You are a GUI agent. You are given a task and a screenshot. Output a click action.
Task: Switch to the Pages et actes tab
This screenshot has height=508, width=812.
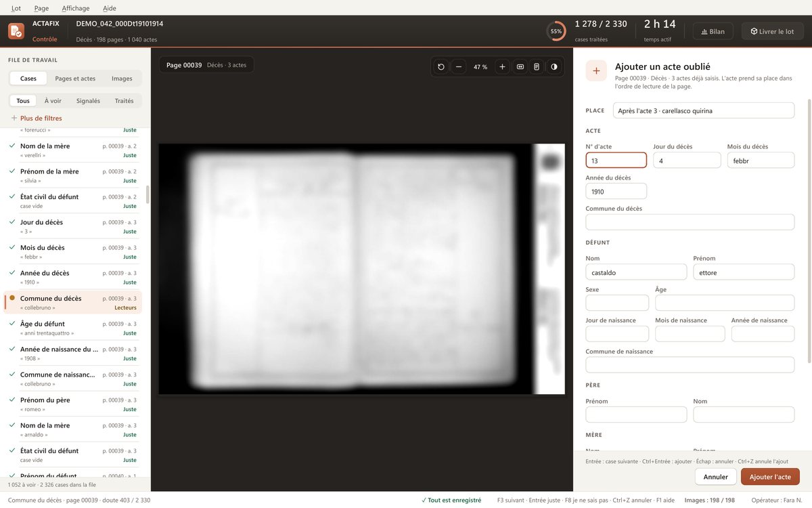(x=75, y=79)
